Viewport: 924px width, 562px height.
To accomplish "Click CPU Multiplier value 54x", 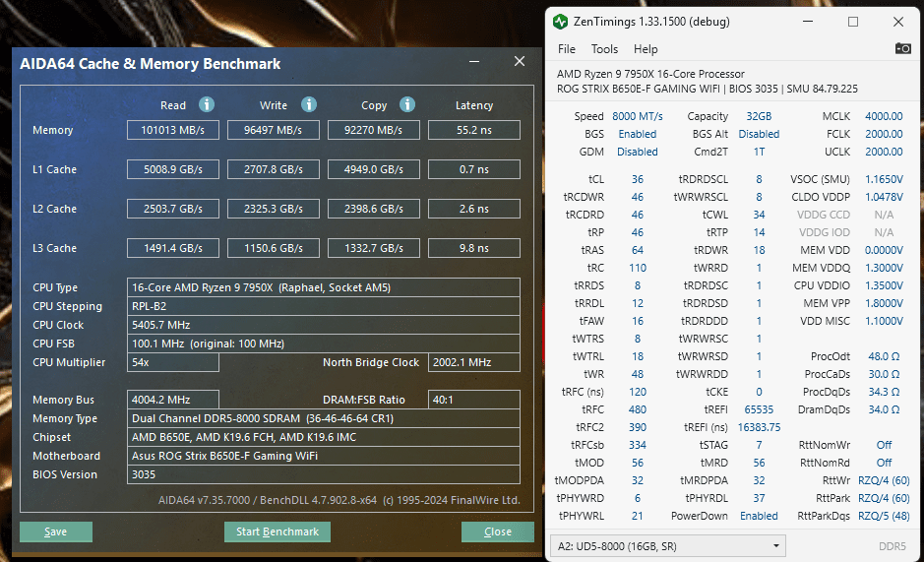I will (172, 362).
